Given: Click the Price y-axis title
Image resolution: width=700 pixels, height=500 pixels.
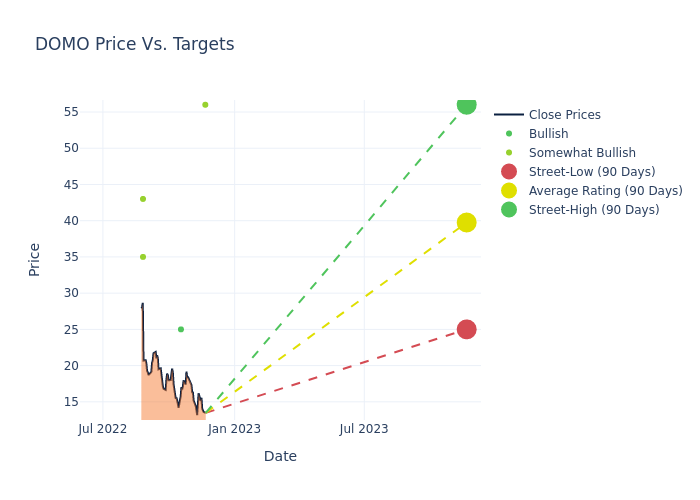Looking at the screenshot, I should (x=35, y=259).
